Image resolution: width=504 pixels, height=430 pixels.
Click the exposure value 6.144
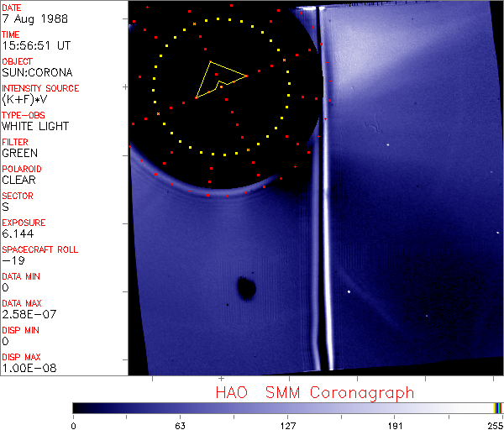[18, 233]
